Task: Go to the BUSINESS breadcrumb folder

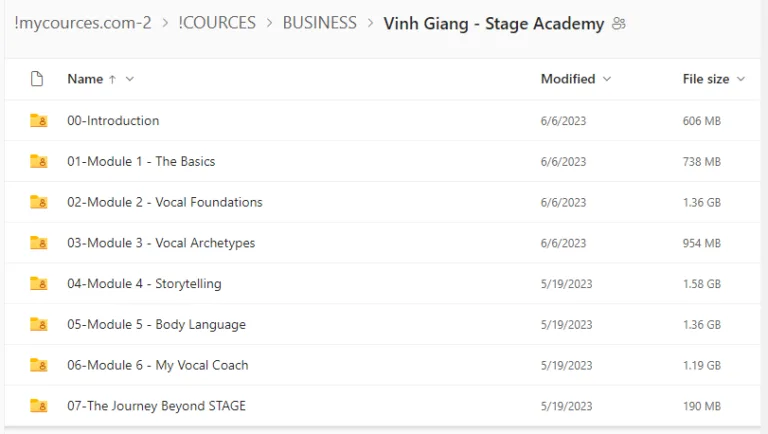Action: [x=319, y=23]
